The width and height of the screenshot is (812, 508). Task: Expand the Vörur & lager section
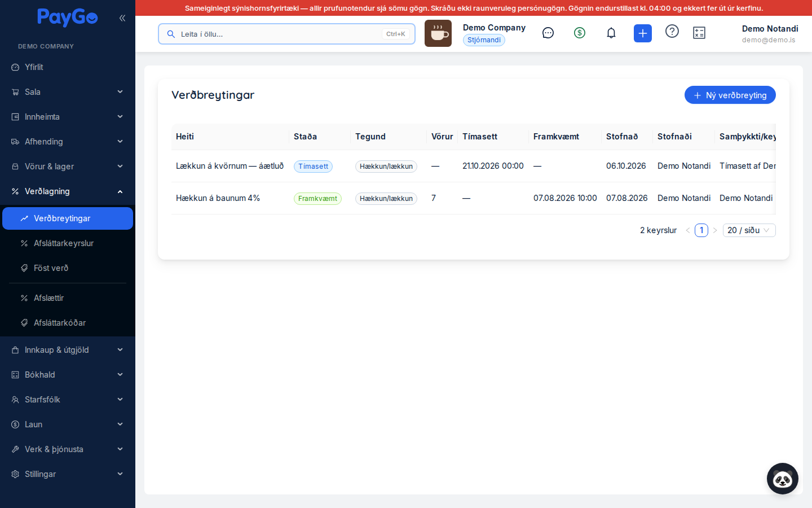(x=68, y=167)
